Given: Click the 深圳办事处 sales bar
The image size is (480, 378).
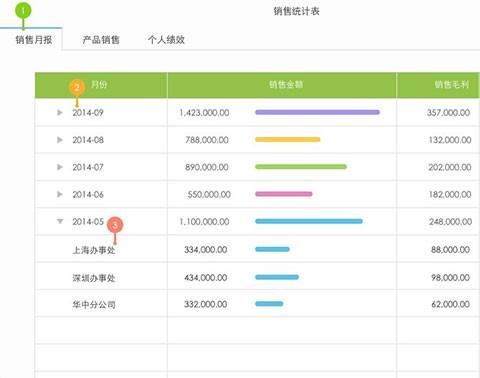Looking at the screenshot, I should [277, 277].
